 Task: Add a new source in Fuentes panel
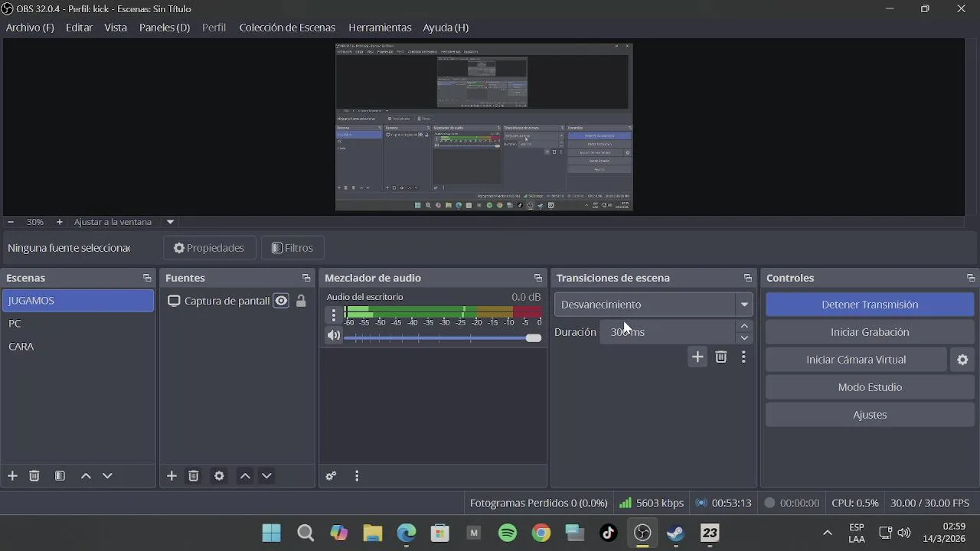[x=171, y=476]
